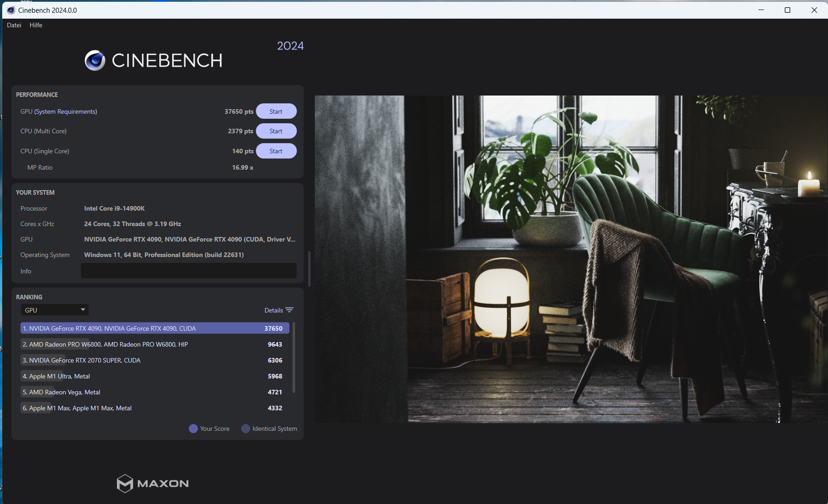
Task: Click the MP Ratio 16.99 x value
Action: pos(243,167)
